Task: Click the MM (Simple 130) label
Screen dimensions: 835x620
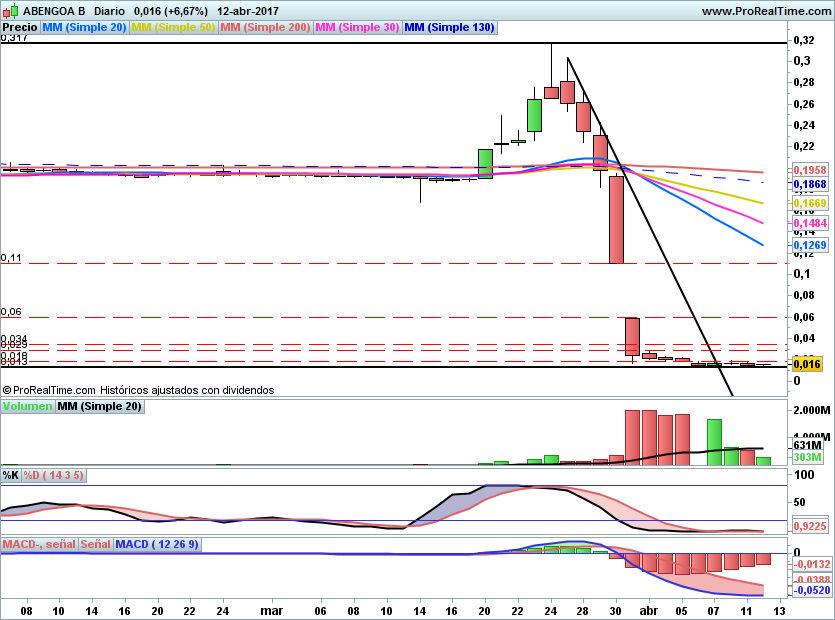Action: (x=449, y=28)
